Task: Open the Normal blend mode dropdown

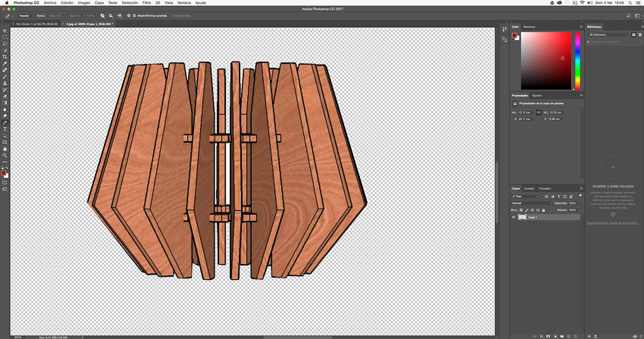Action: (x=532, y=203)
